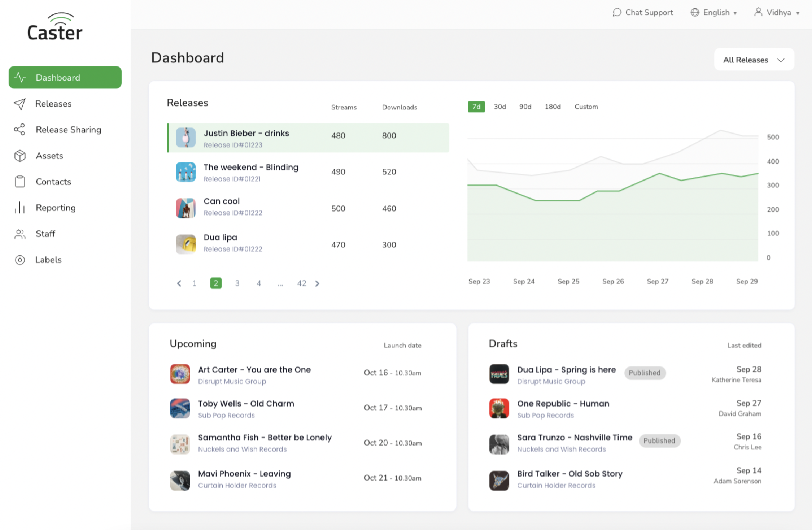Jump to releases page 42

pyautogui.click(x=302, y=283)
